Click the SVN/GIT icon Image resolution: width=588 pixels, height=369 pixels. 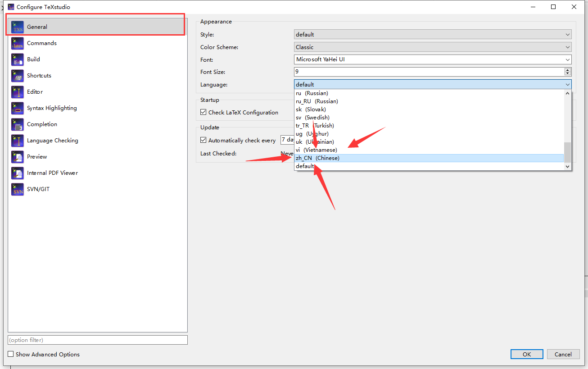click(18, 189)
